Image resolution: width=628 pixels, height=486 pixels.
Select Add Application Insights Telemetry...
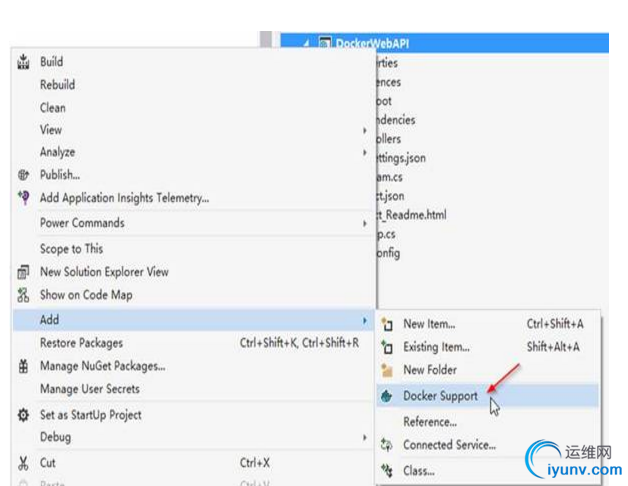coord(194,198)
